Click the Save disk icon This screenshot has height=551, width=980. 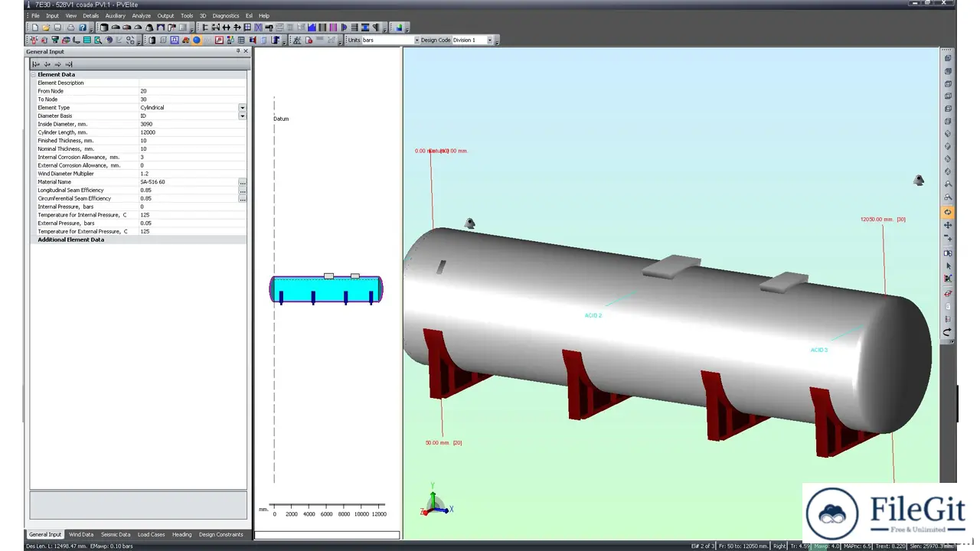(57, 28)
